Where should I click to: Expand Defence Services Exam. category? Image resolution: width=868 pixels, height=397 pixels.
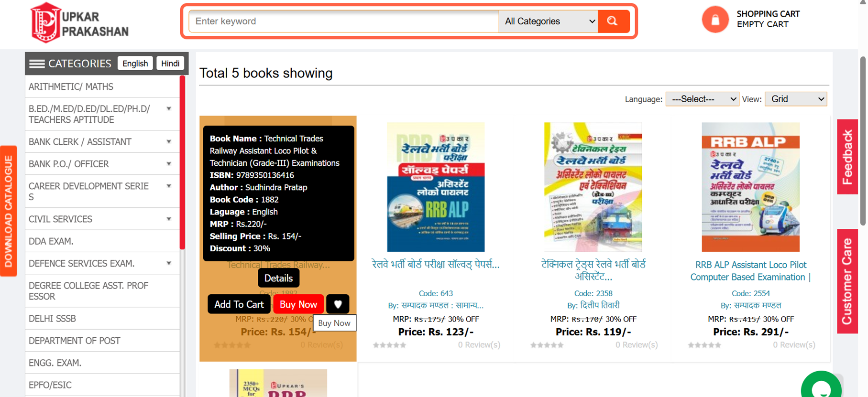coord(169,263)
